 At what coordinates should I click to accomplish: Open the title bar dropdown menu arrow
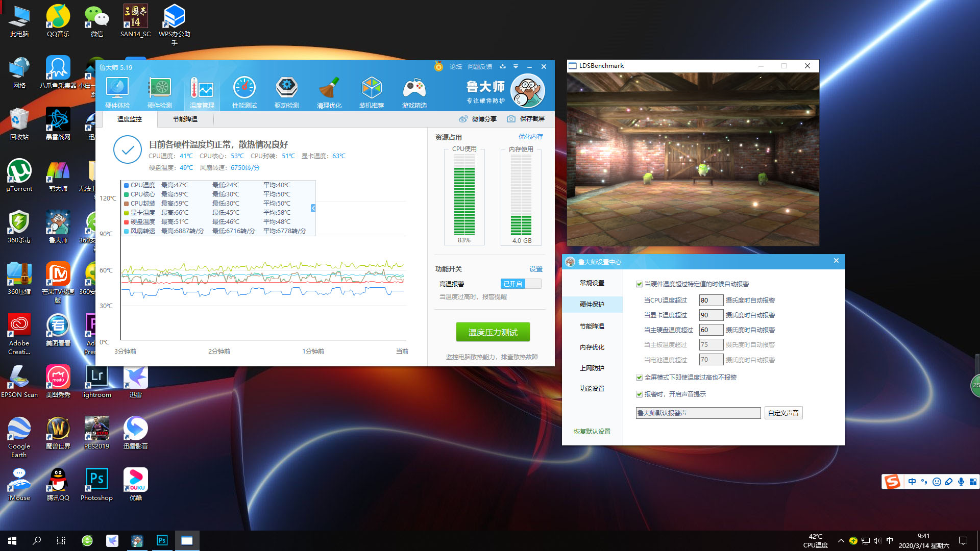(x=516, y=67)
